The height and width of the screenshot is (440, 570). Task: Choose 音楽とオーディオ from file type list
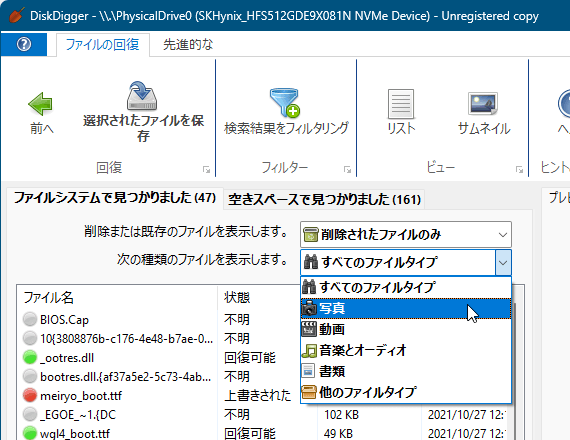tap(406, 351)
